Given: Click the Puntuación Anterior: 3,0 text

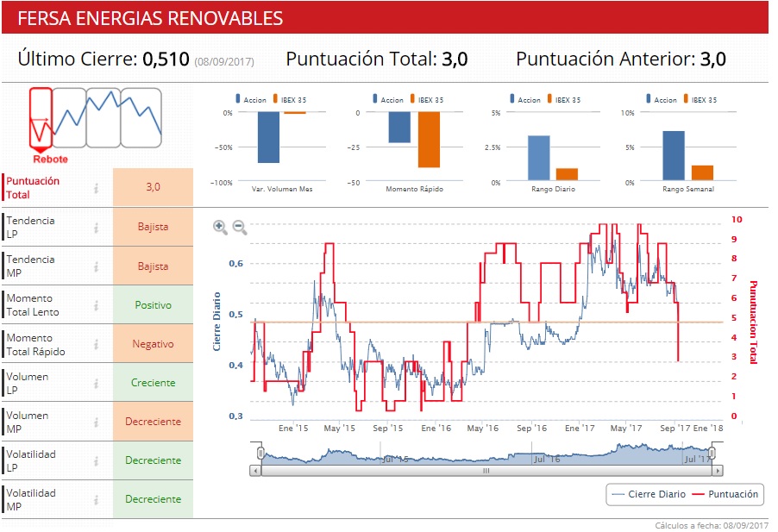Looking at the screenshot, I should [x=621, y=59].
